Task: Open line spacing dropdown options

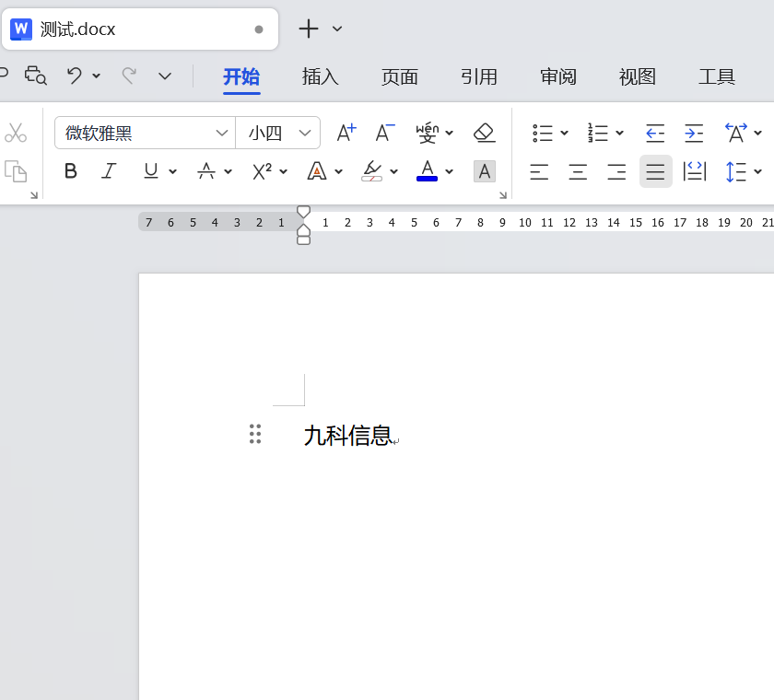Action: (758, 171)
